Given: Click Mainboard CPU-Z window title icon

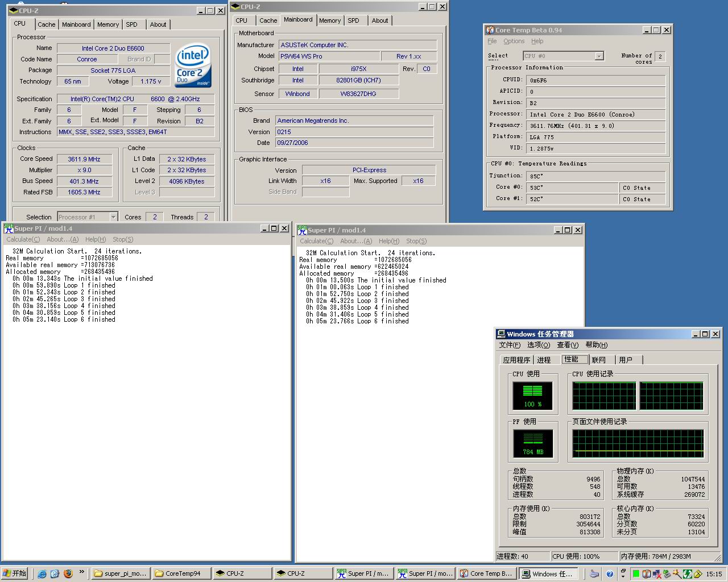Looking at the screenshot, I should tap(235, 7).
